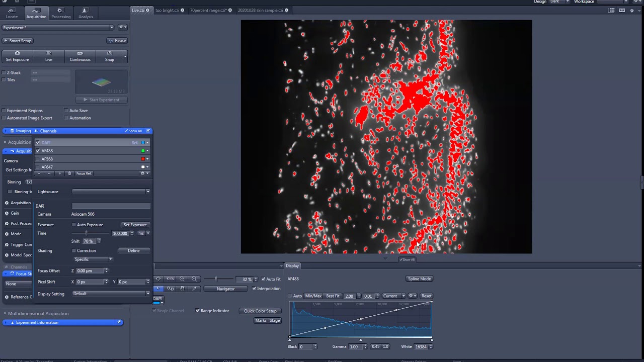Switch to the Analysis tab
This screenshot has width=644, height=362.
point(86,13)
